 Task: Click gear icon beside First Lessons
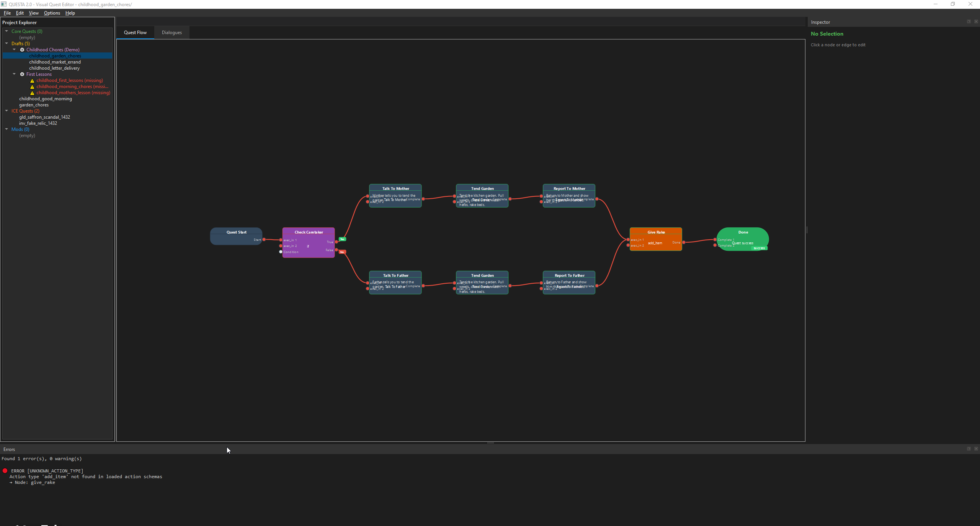click(x=22, y=74)
